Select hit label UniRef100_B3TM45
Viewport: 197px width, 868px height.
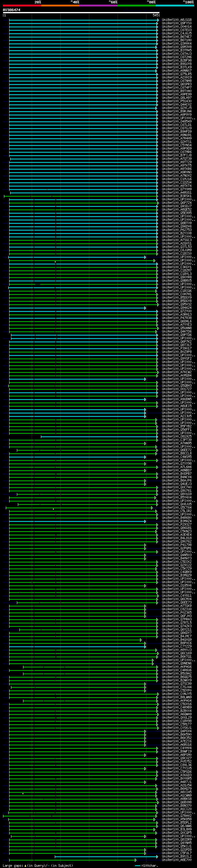(x=177, y=50)
